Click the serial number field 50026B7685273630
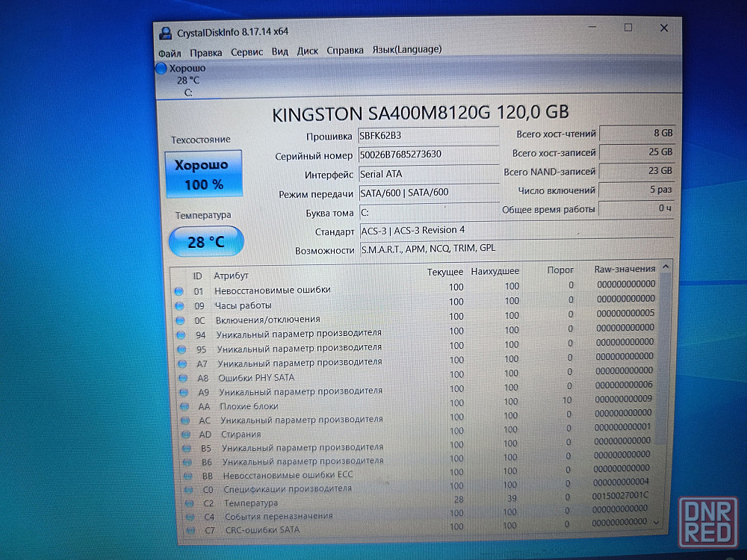Image resolution: width=747 pixels, height=560 pixels. tap(428, 155)
